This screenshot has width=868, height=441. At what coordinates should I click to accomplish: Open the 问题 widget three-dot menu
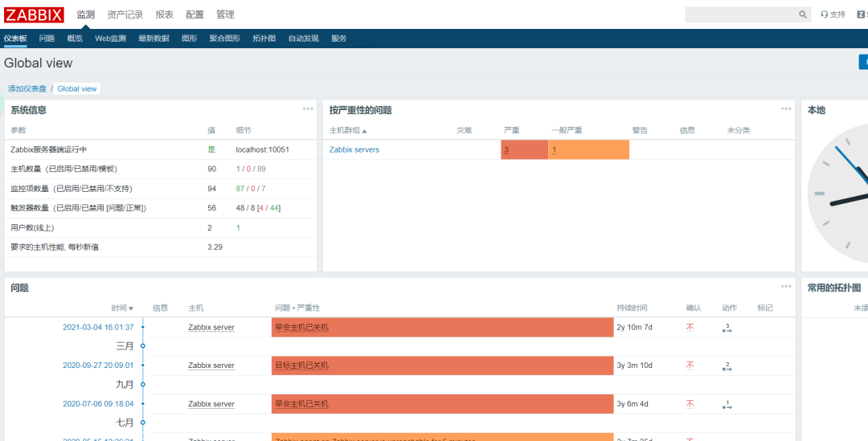point(786,287)
